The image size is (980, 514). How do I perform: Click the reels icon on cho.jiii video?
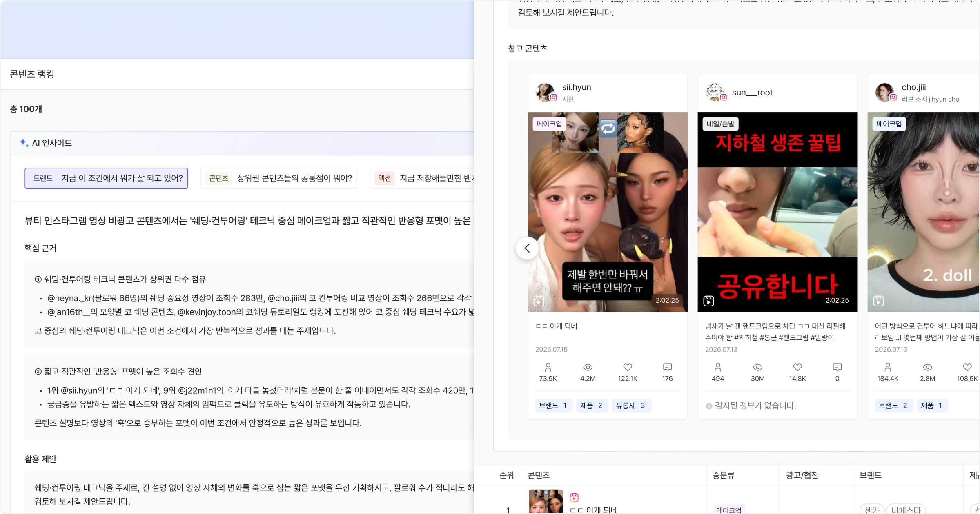pyautogui.click(x=879, y=301)
